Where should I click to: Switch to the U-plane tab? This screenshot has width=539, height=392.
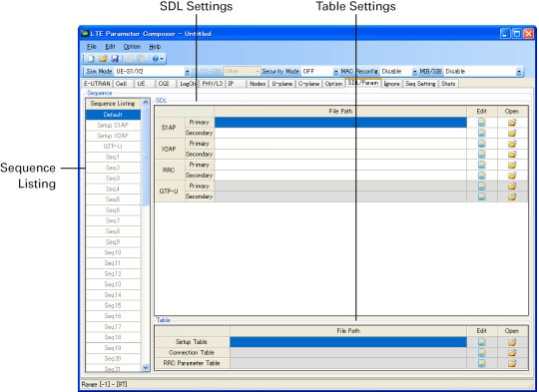(282, 84)
